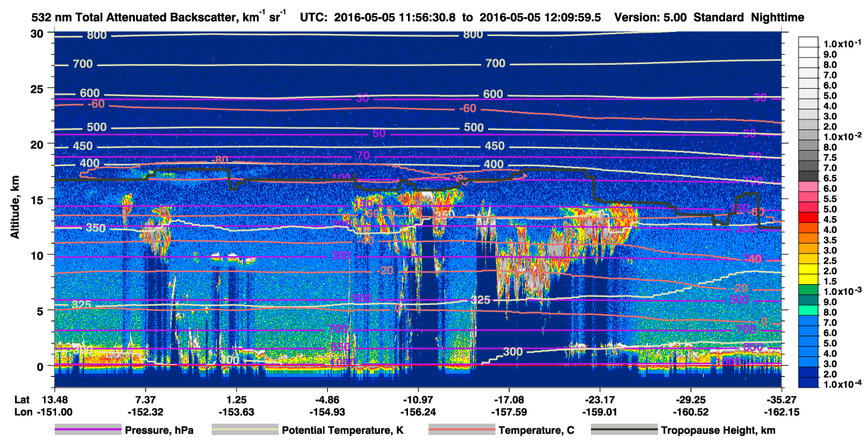The image size is (868, 445).
Task: Click the colorbar label 1.0x10-2
Action: pyautogui.click(x=843, y=136)
